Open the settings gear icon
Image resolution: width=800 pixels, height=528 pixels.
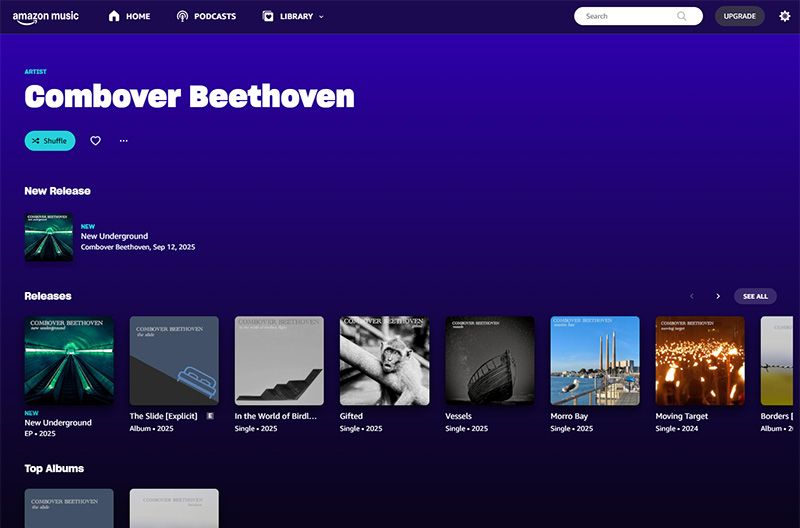coord(784,16)
